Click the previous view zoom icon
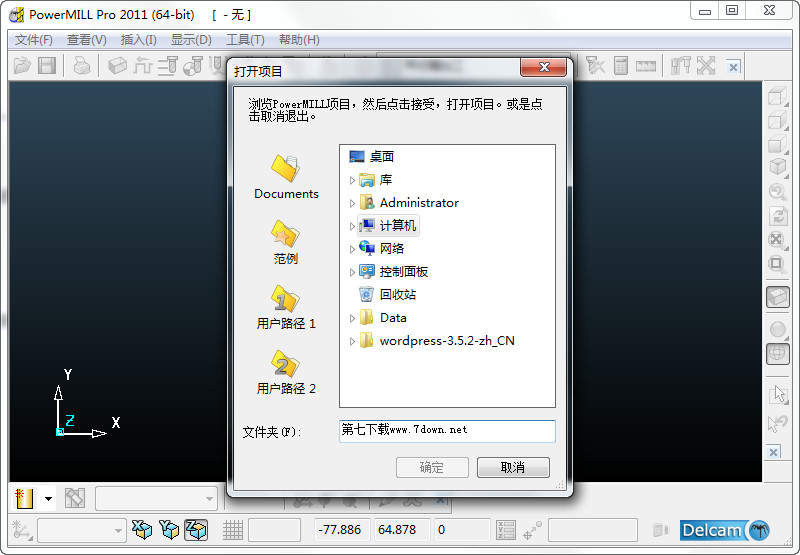This screenshot has width=800, height=555. pyautogui.click(x=778, y=192)
